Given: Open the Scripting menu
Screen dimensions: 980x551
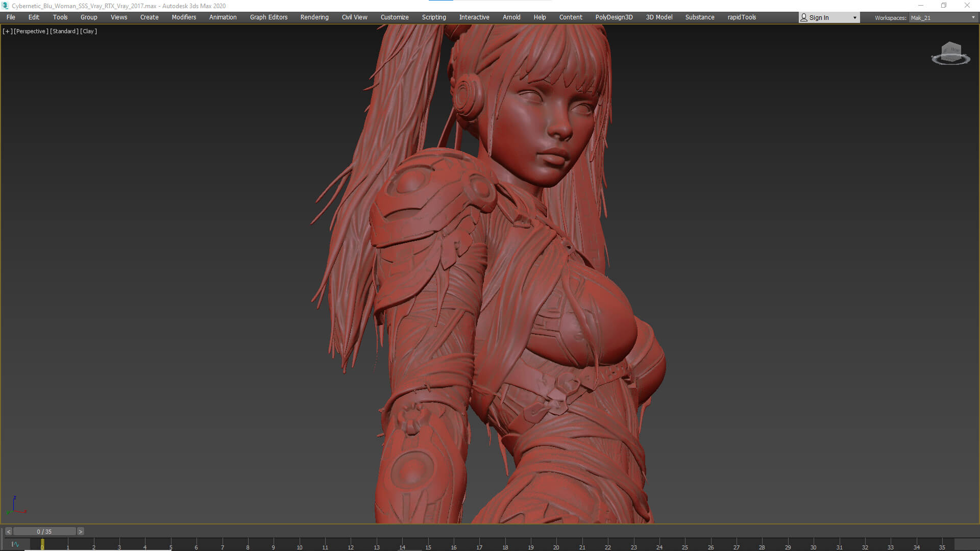Looking at the screenshot, I should (x=434, y=17).
